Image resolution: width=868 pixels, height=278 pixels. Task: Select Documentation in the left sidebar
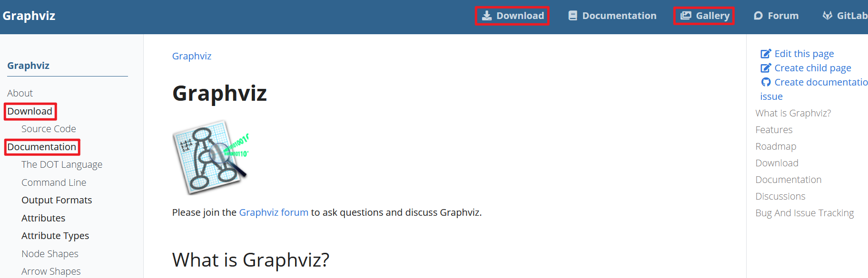coord(42,147)
